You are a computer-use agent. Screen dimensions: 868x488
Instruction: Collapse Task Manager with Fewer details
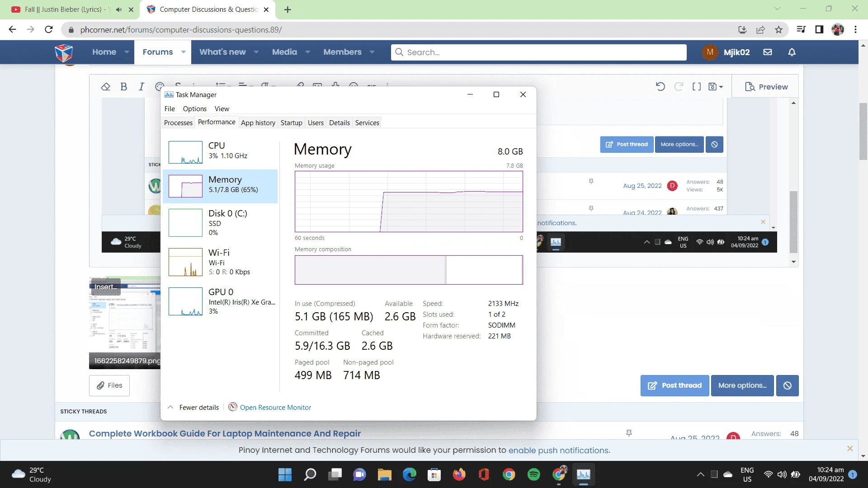pyautogui.click(x=193, y=408)
